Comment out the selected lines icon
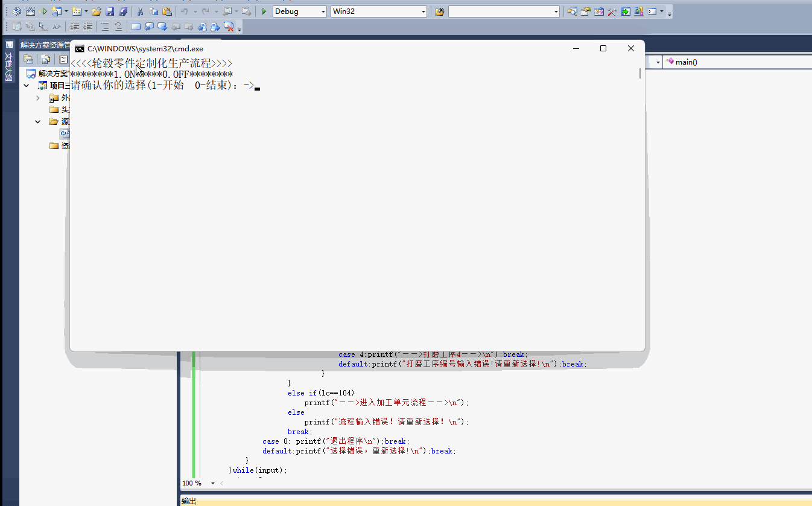 pos(105,27)
